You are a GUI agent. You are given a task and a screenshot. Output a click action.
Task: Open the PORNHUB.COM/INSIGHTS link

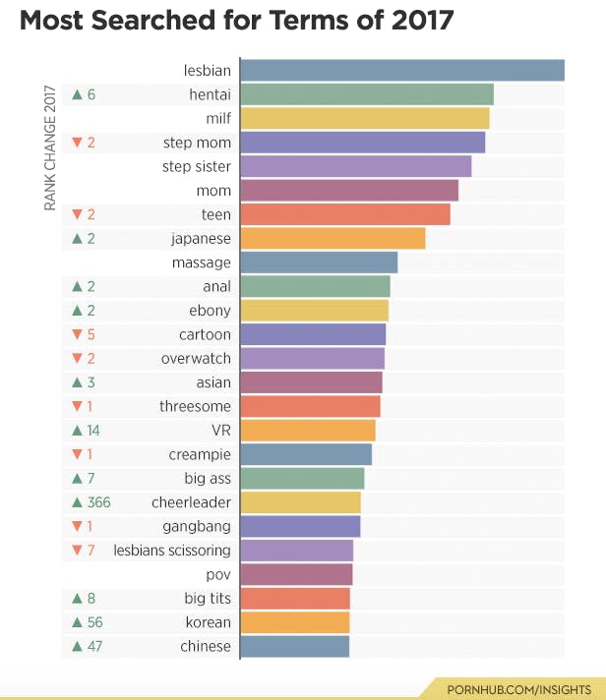pos(518,690)
